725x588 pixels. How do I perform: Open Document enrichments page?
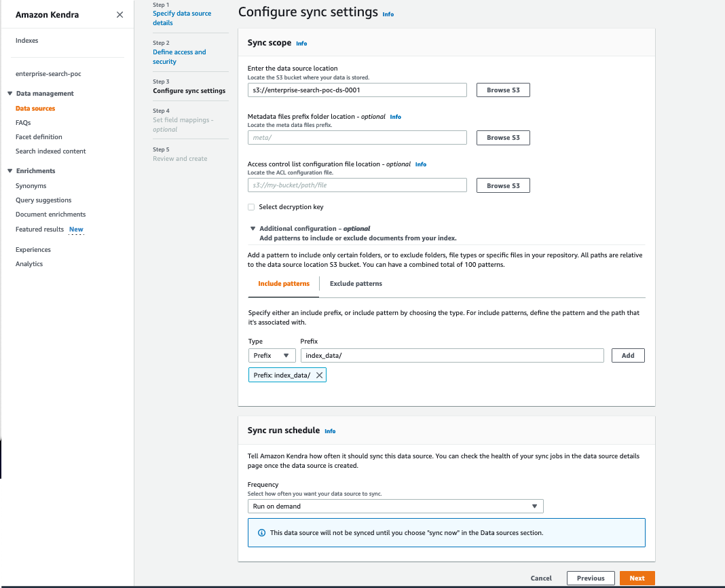pyautogui.click(x=50, y=214)
